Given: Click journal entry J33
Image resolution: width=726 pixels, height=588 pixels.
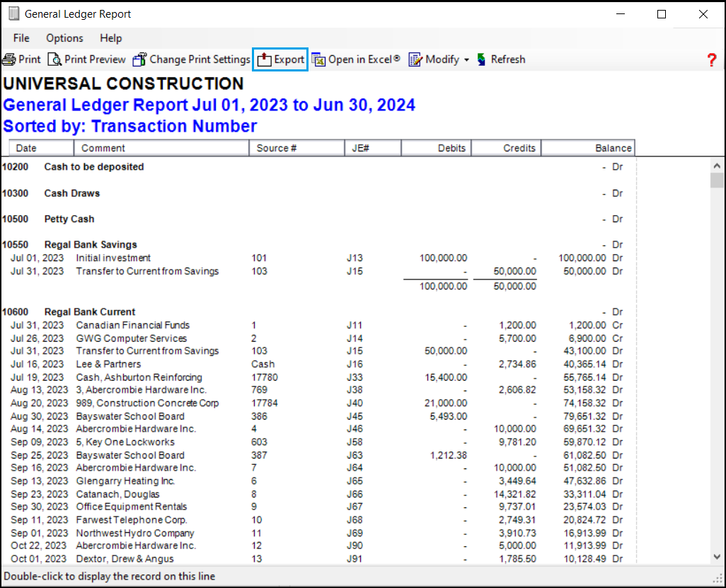Looking at the screenshot, I should click(x=355, y=377).
